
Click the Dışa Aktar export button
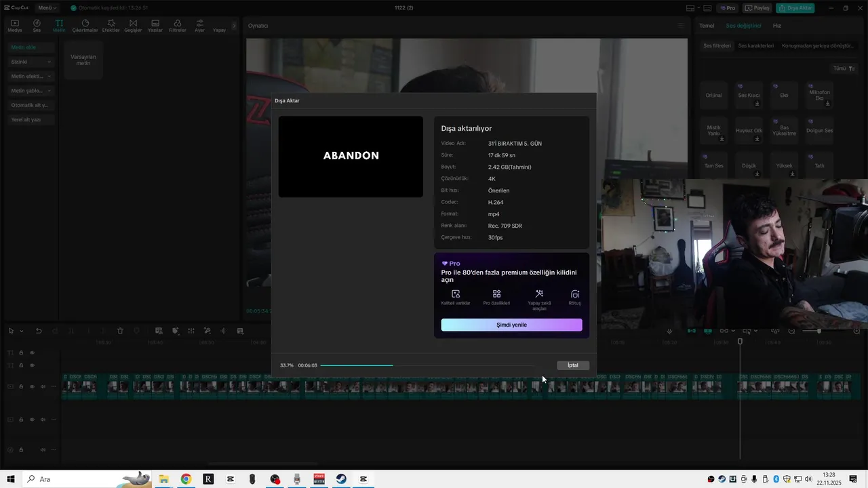795,8
